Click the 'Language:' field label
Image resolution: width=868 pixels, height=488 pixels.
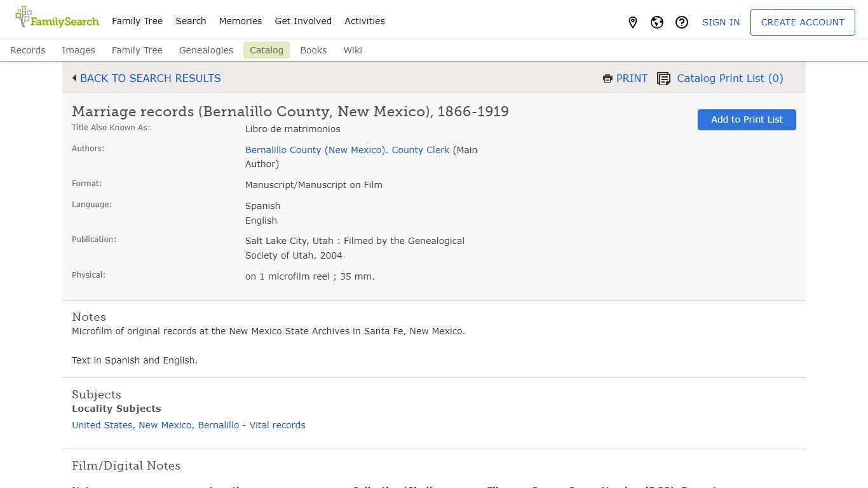click(x=92, y=204)
